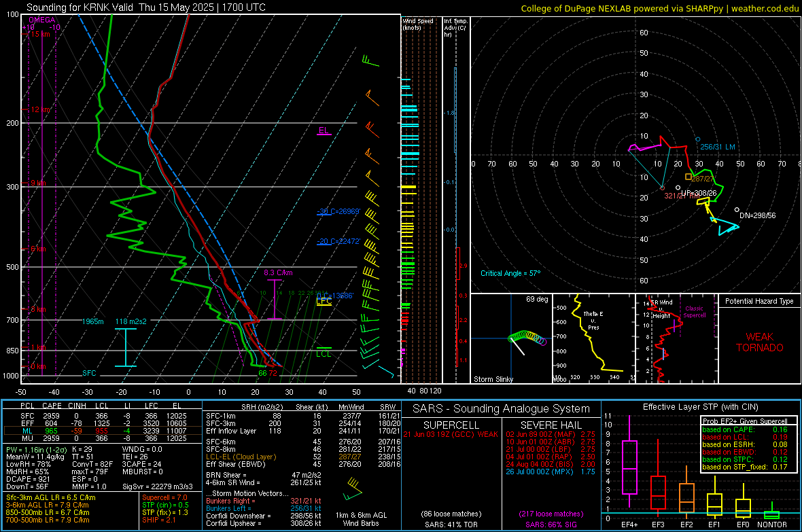Viewport: 802px width, 532px height.
Task: Click the red 'WEAK TORNADO' hazard text
Action: pos(760,342)
